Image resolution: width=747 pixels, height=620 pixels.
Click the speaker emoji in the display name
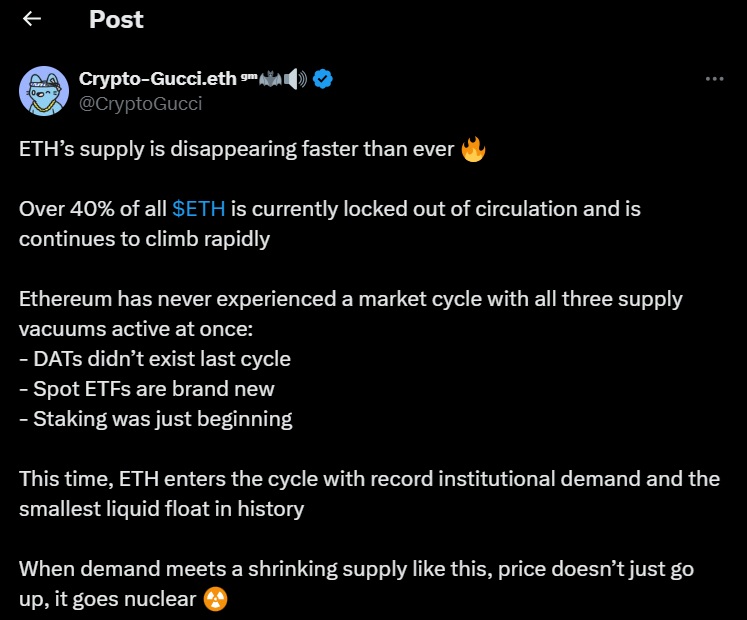click(x=295, y=78)
